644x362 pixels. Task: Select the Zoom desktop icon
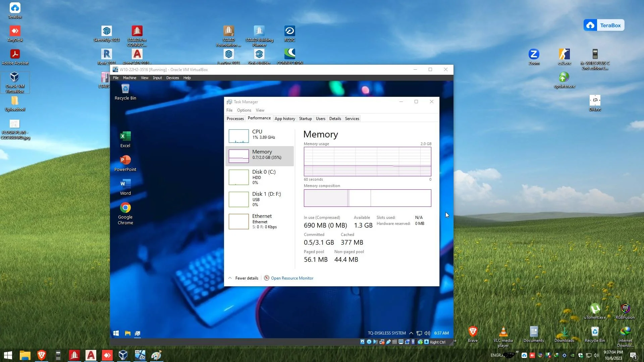click(x=534, y=57)
